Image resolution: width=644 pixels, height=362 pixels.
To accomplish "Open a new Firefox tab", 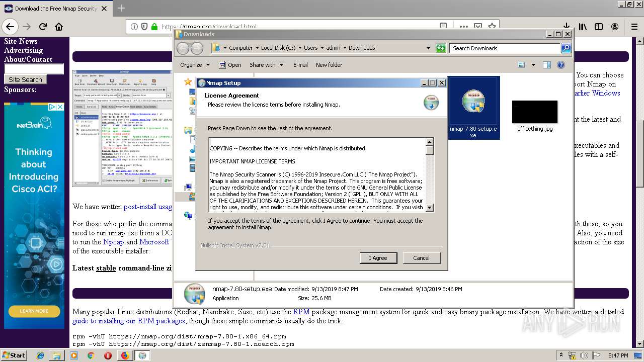I will [x=121, y=8].
